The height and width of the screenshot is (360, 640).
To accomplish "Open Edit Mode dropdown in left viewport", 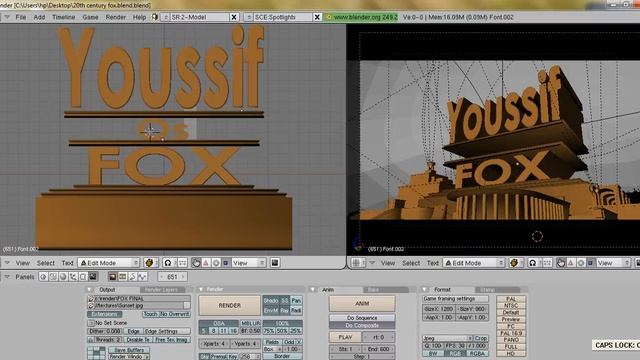I will pyautogui.click(x=109, y=263).
